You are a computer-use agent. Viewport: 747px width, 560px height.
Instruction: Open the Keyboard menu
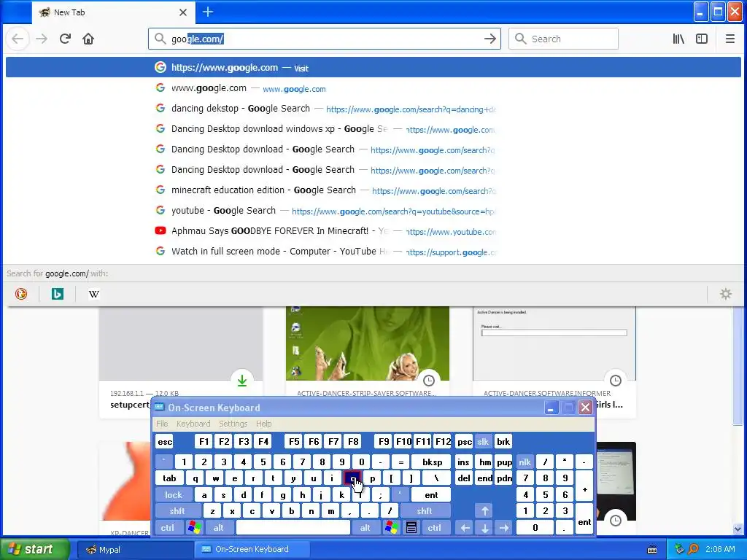(193, 424)
